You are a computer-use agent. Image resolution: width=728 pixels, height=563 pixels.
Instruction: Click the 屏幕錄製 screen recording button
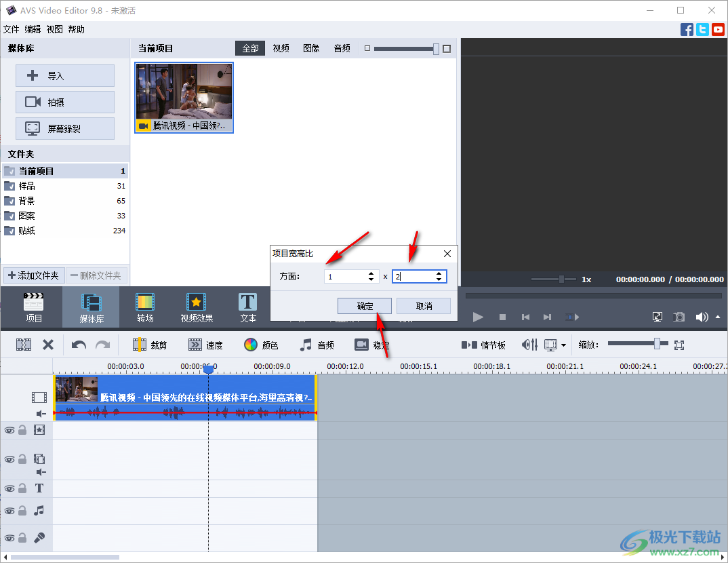(x=65, y=129)
